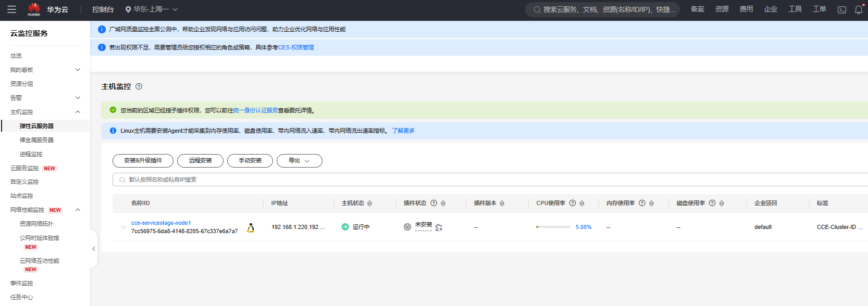Click the plugin install icon beside 未安装
Screen dimensions: 868x306
(439, 227)
